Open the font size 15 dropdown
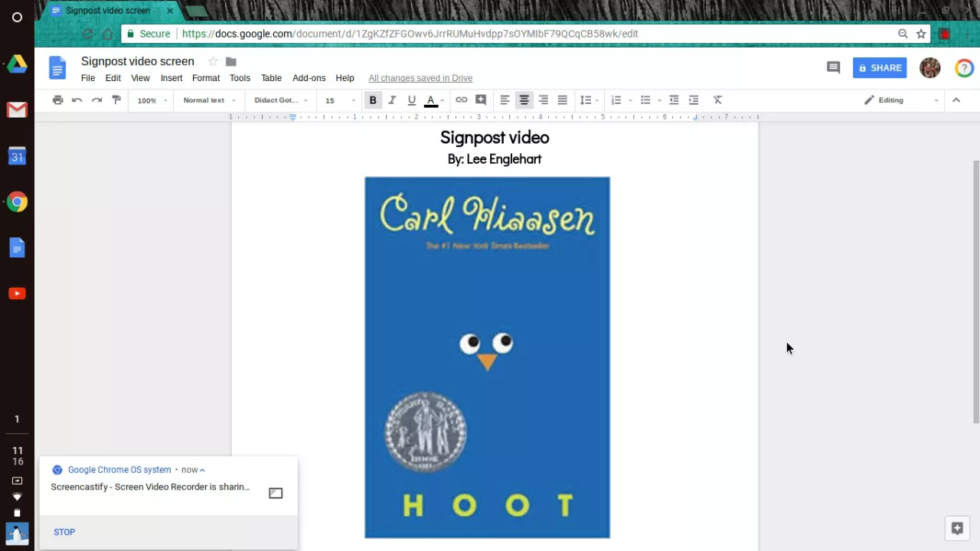The height and width of the screenshot is (551, 980). point(340,100)
